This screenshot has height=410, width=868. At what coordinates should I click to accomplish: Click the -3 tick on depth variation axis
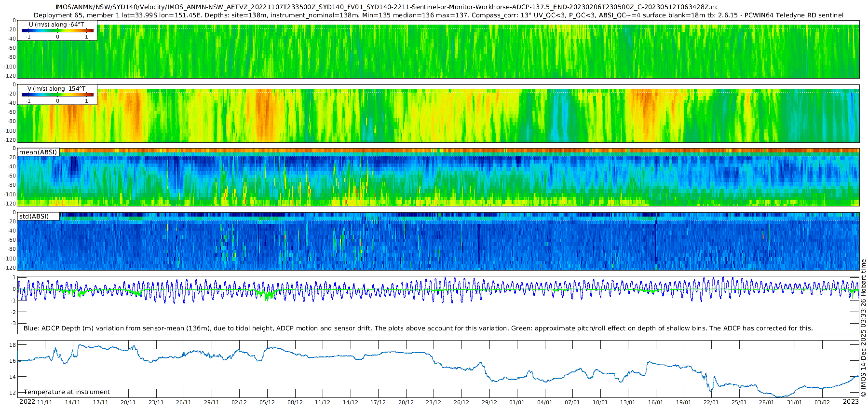(14, 323)
